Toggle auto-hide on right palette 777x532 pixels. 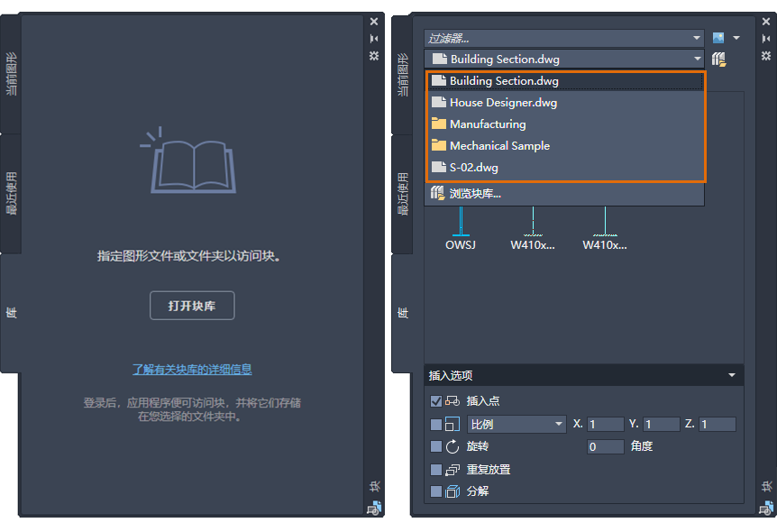[766, 38]
